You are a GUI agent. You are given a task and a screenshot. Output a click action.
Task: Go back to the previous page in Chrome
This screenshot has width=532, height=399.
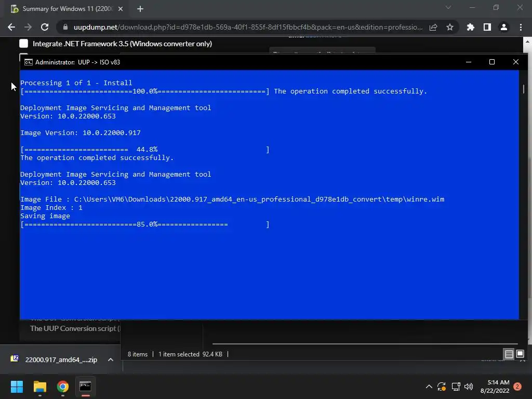(11, 27)
